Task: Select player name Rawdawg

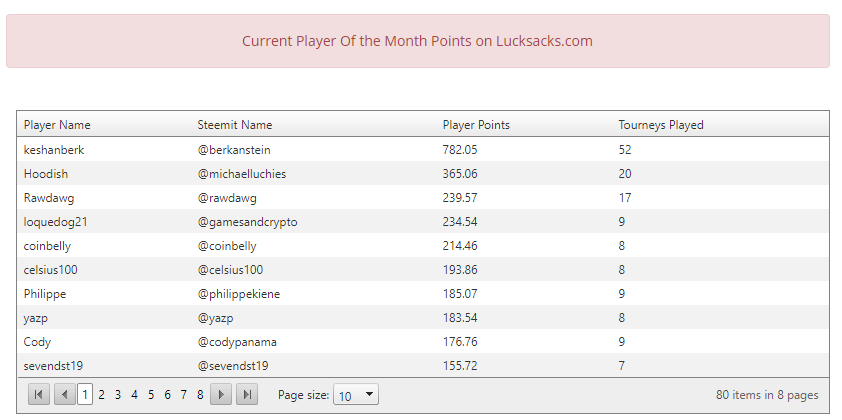Action: click(49, 198)
